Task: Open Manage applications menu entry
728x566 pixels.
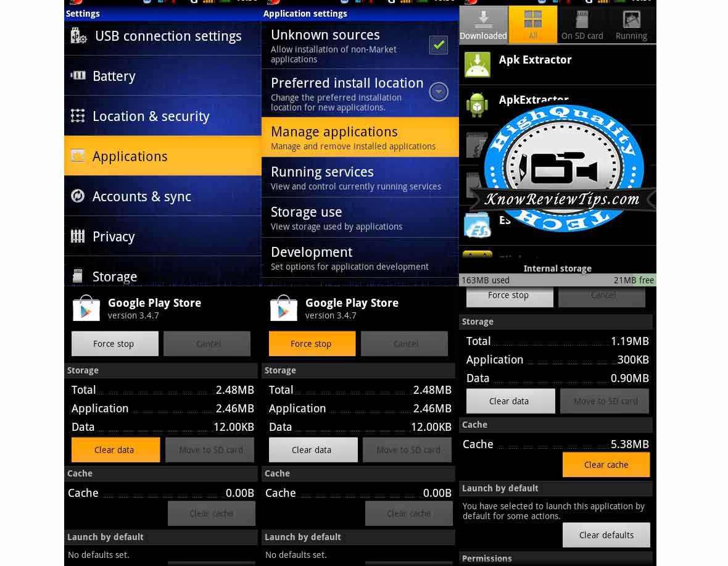Action: [x=360, y=138]
